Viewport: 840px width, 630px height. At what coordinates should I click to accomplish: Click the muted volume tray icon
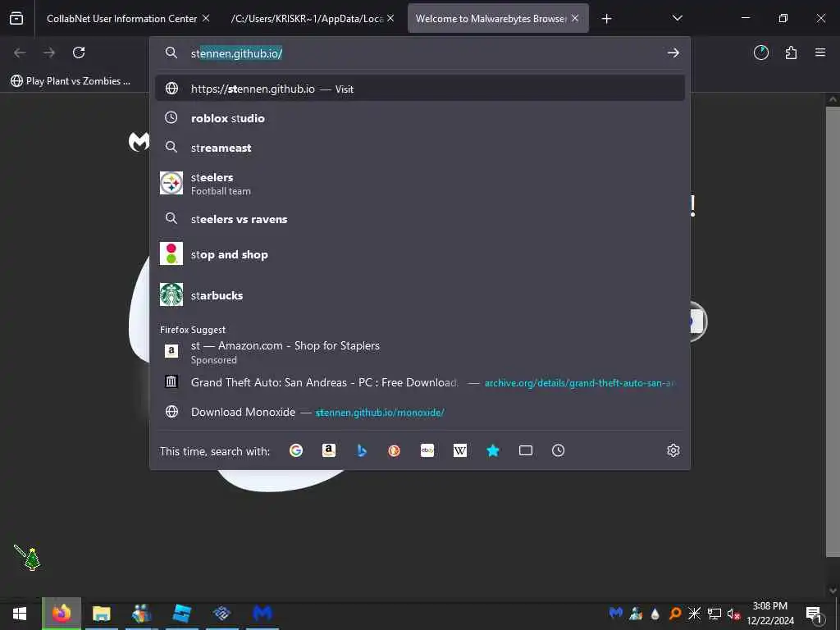point(733,614)
